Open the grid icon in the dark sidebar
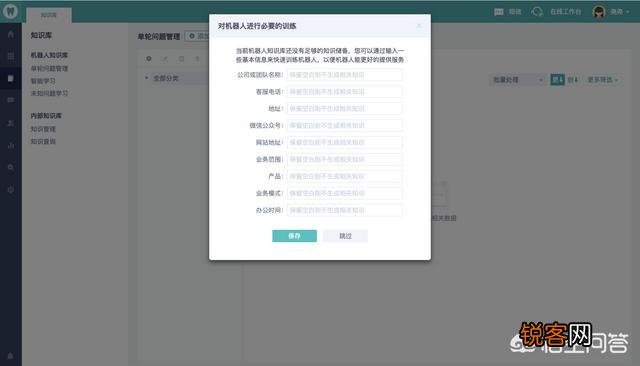The width and height of the screenshot is (640, 366). coord(11,56)
